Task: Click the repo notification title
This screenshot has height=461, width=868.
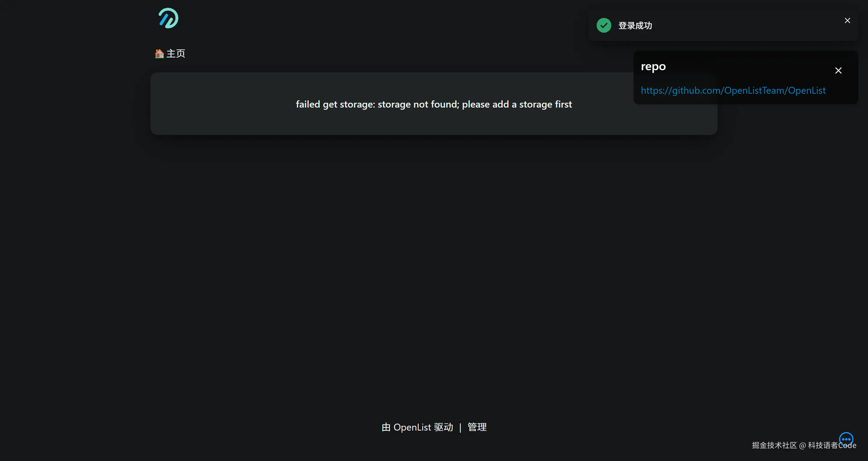Action: [x=653, y=66]
